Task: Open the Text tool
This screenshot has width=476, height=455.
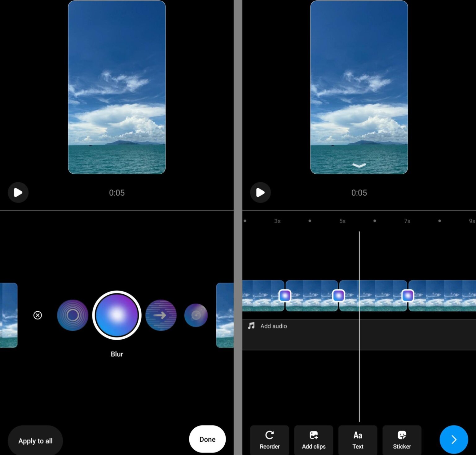Action: coord(358,440)
